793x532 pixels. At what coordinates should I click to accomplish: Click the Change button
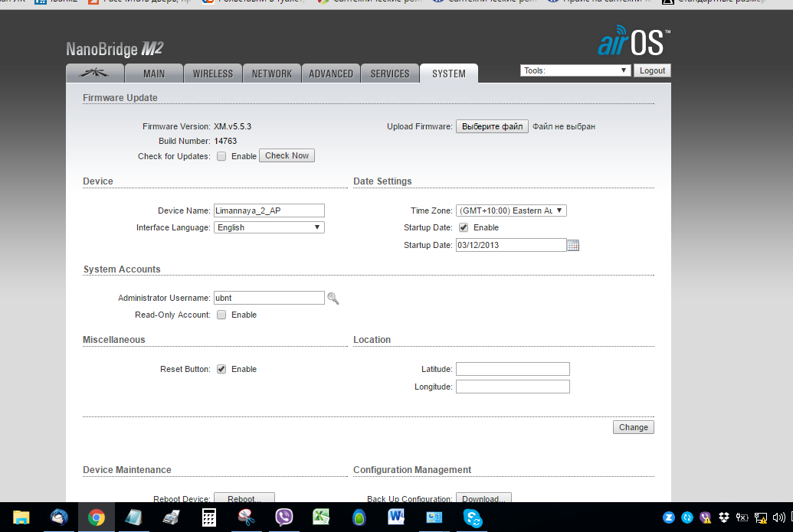[x=633, y=427]
